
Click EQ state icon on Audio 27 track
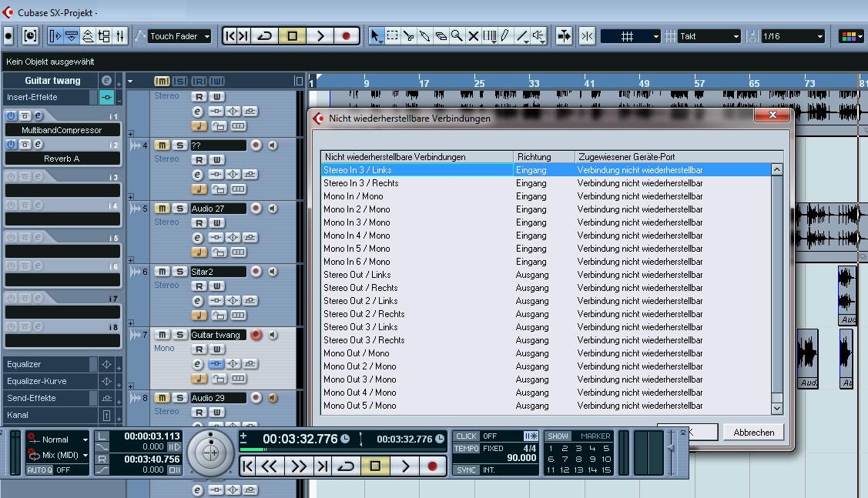(233, 237)
